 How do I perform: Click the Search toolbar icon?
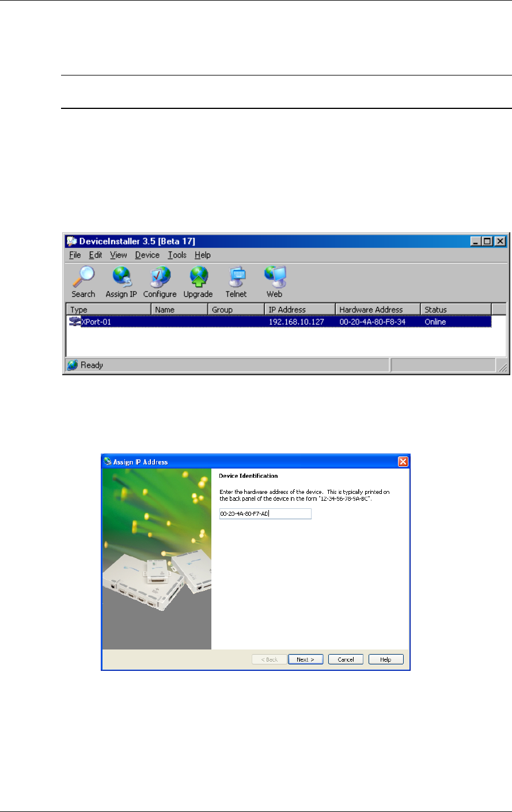[x=83, y=282]
